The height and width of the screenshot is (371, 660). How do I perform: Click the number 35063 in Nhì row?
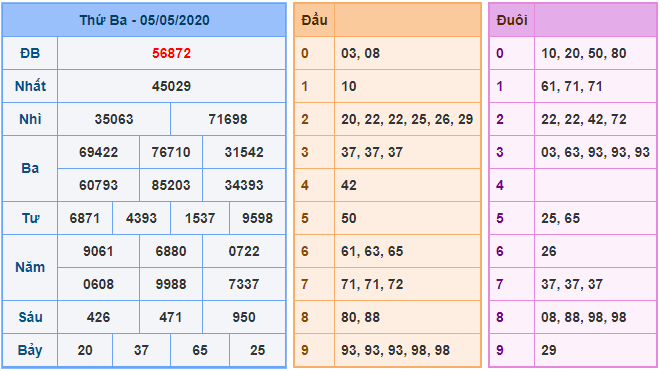[114, 119]
